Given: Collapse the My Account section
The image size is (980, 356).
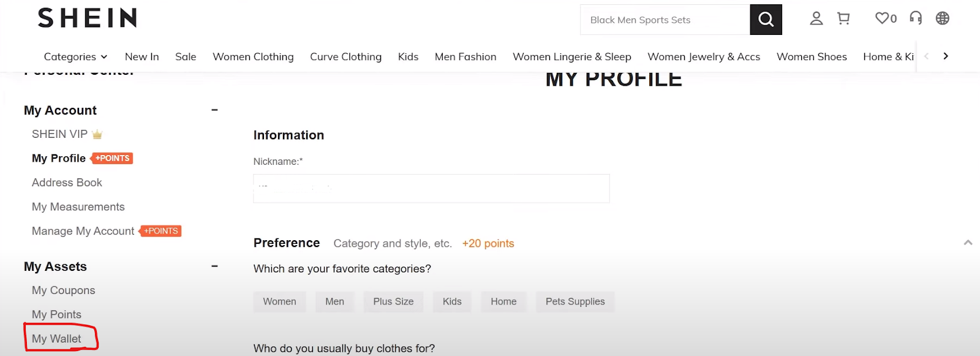Looking at the screenshot, I should [x=214, y=110].
